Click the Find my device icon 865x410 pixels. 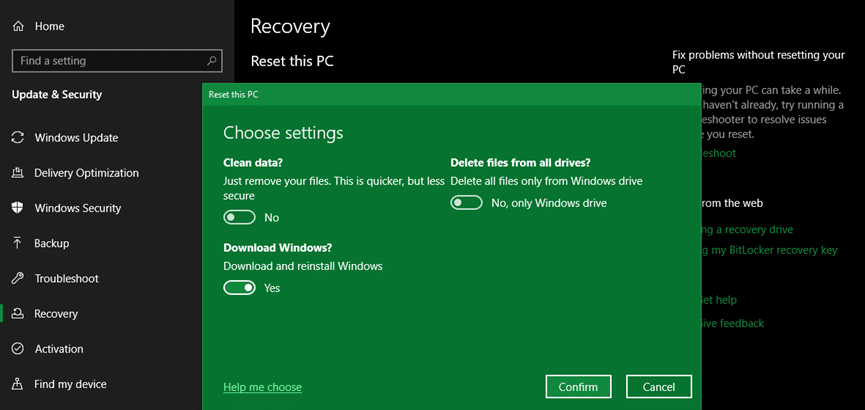tap(18, 384)
